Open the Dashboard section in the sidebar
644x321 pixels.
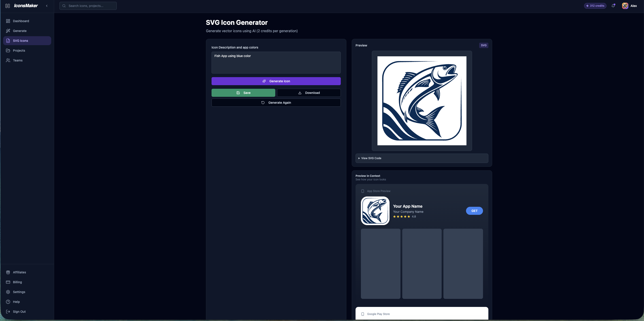[x=21, y=21]
